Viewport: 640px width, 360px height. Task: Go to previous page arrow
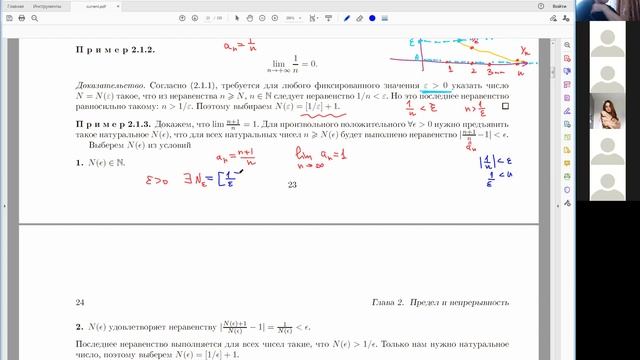coord(182,18)
